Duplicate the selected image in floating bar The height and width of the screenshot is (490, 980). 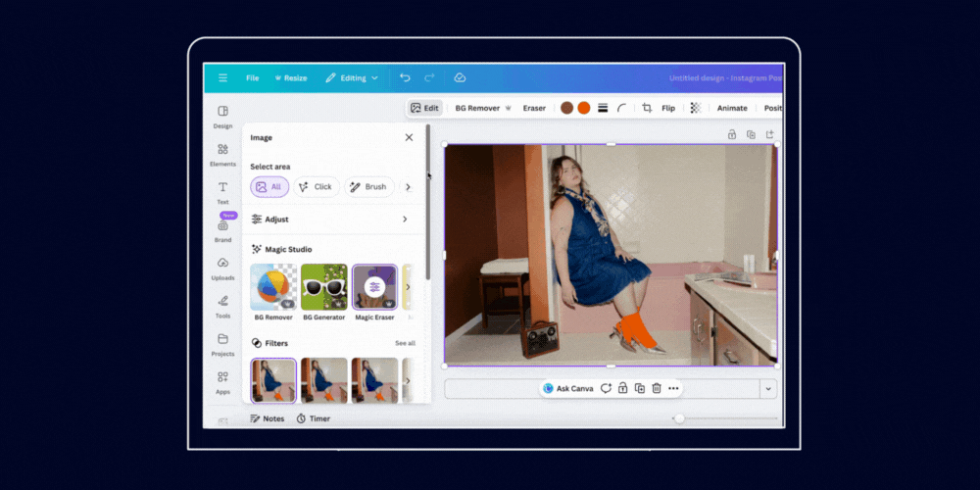639,388
